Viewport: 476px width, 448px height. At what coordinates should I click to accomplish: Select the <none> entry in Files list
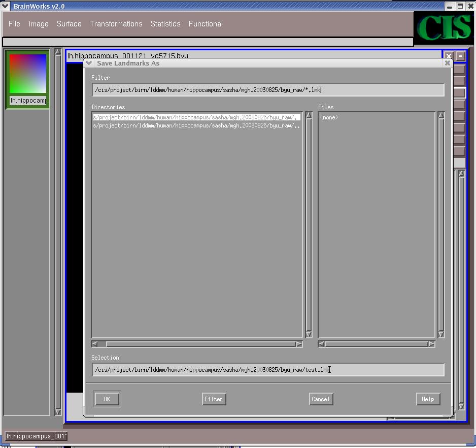point(329,117)
